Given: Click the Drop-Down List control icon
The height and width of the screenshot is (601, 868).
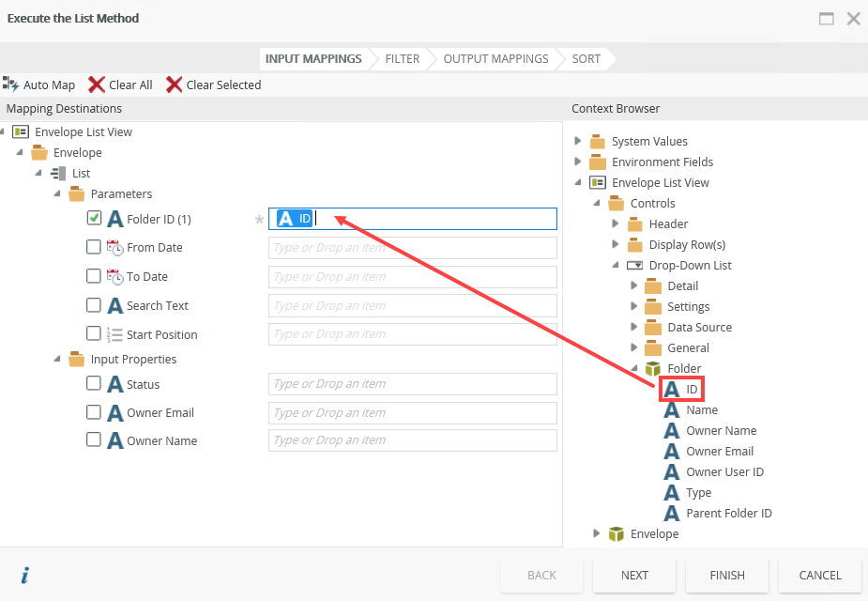Looking at the screenshot, I should coord(634,265).
